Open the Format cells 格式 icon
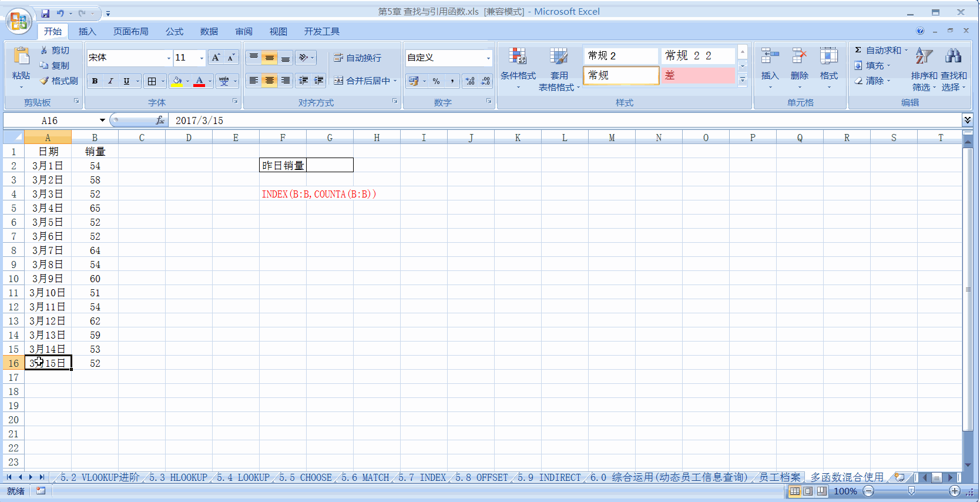Image resolution: width=980 pixels, height=502 pixels. coord(828,56)
